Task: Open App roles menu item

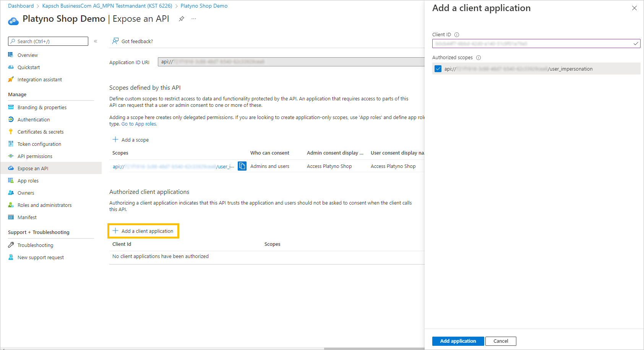Action: pos(28,181)
